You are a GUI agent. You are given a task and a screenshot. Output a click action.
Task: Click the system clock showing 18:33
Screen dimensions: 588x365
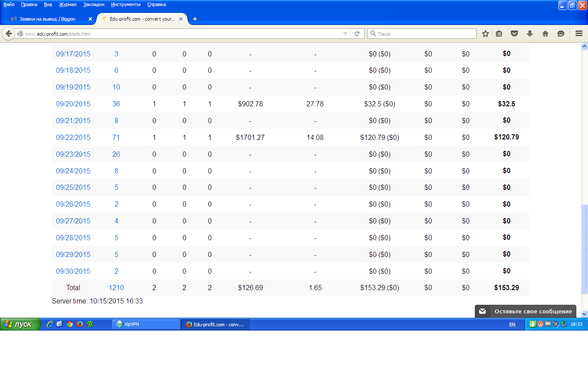click(576, 325)
